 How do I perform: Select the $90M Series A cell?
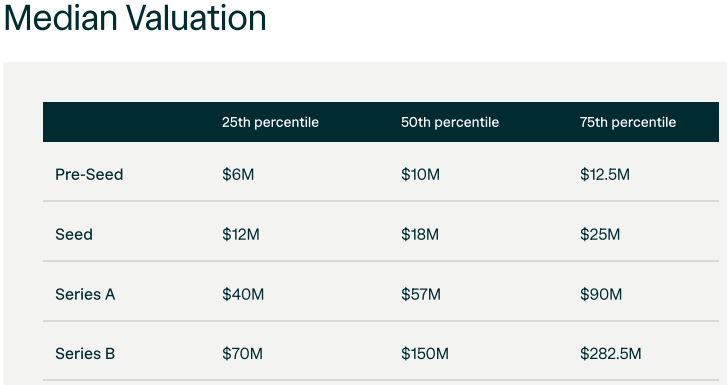tap(601, 294)
